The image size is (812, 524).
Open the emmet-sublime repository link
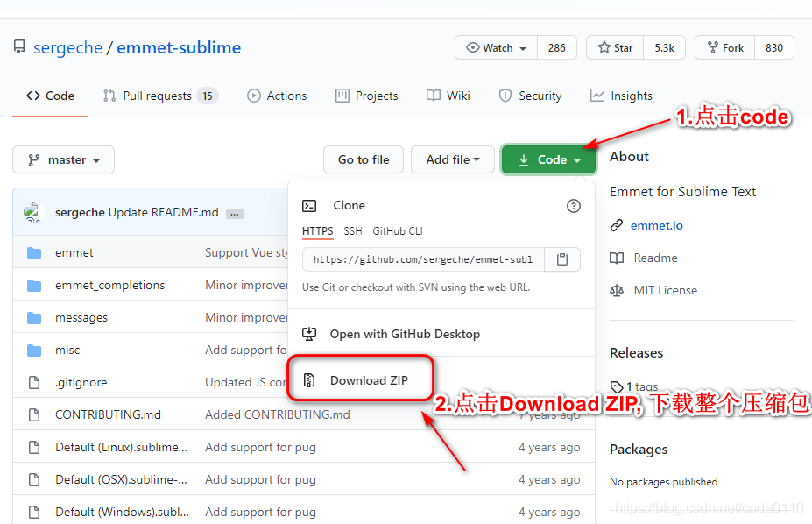coord(179,47)
